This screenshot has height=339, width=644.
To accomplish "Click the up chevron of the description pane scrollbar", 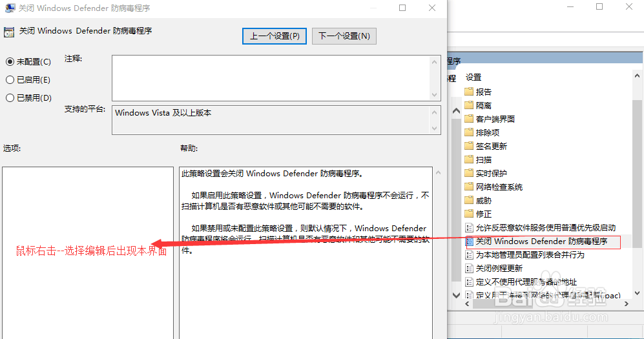I will pos(456,111).
